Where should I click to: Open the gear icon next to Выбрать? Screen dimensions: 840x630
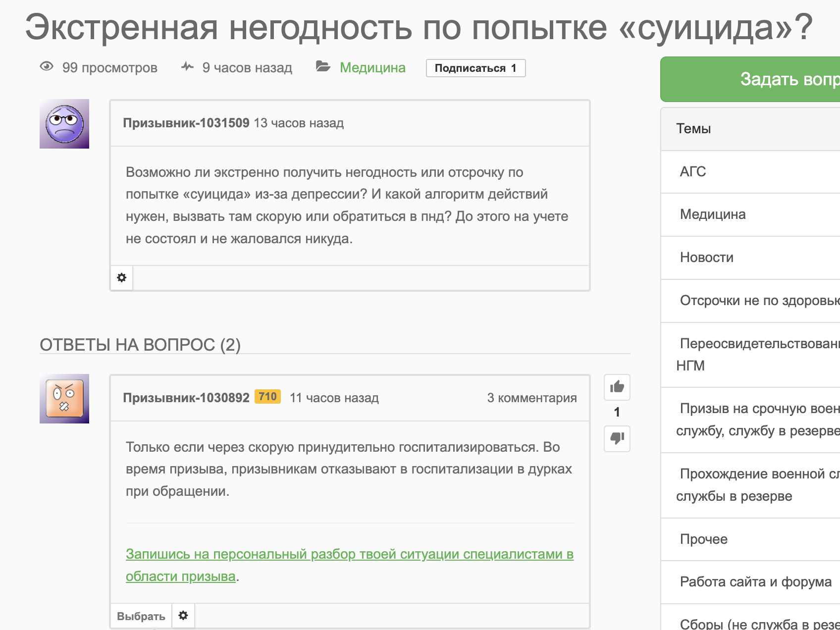click(183, 616)
